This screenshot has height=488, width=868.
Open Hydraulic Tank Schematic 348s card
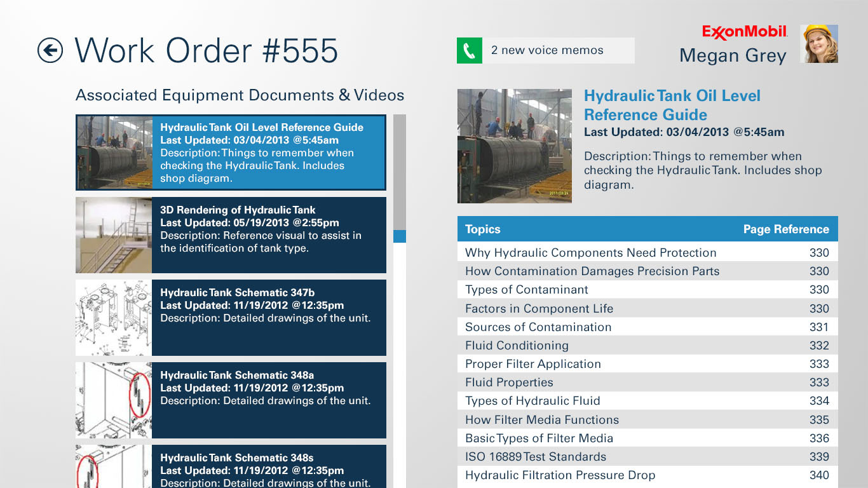point(231,466)
